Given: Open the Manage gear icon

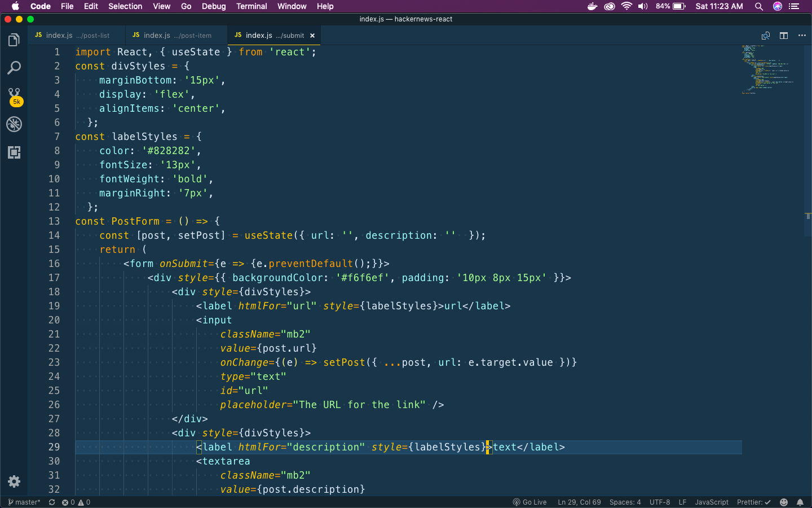Looking at the screenshot, I should pyautogui.click(x=14, y=481).
